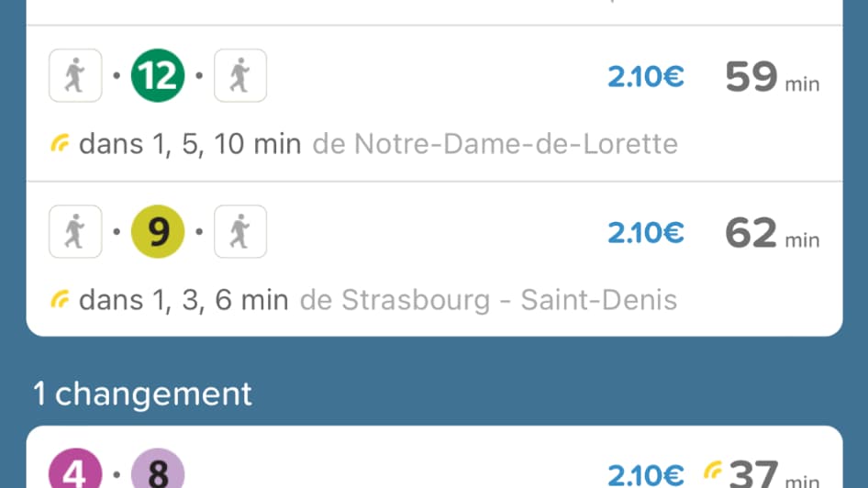Click first walking icon in line 12 route

(x=75, y=75)
